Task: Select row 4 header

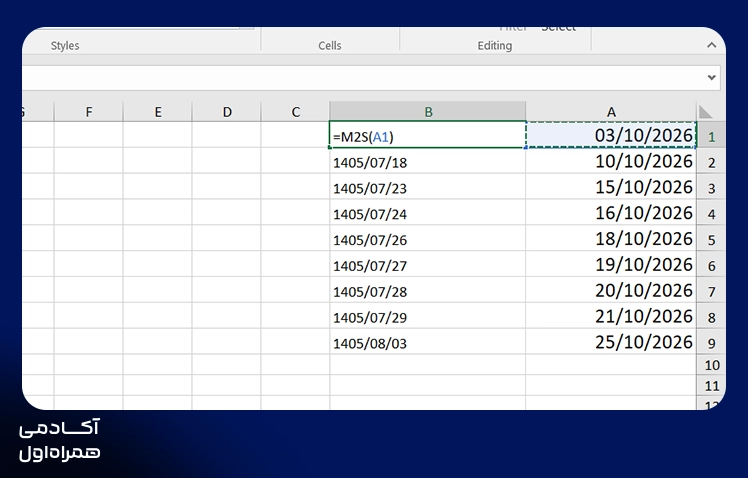Action: 711,214
